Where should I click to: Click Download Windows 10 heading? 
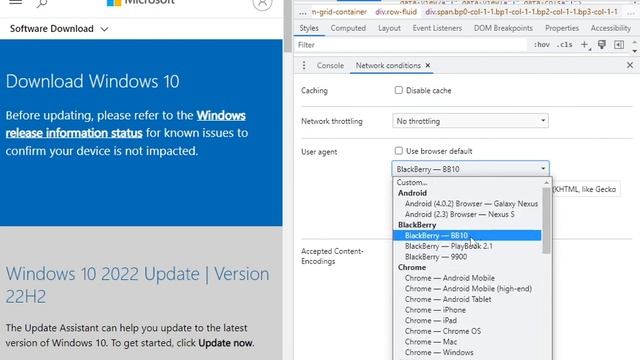(x=93, y=81)
